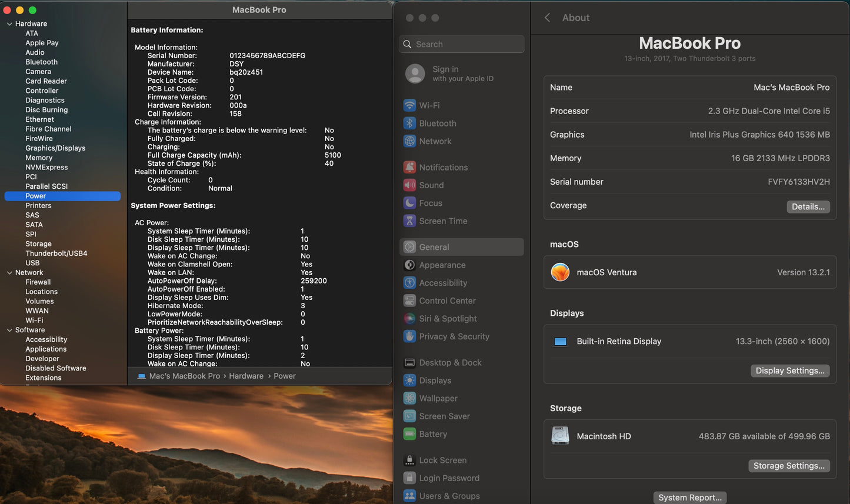
Task: Open Privacy & Security hand icon
Action: pyautogui.click(x=409, y=336)
